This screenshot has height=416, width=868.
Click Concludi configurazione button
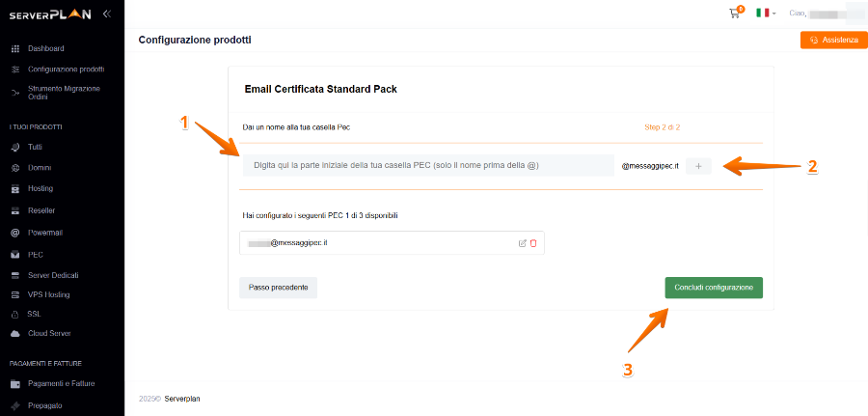tap(713, 288)
